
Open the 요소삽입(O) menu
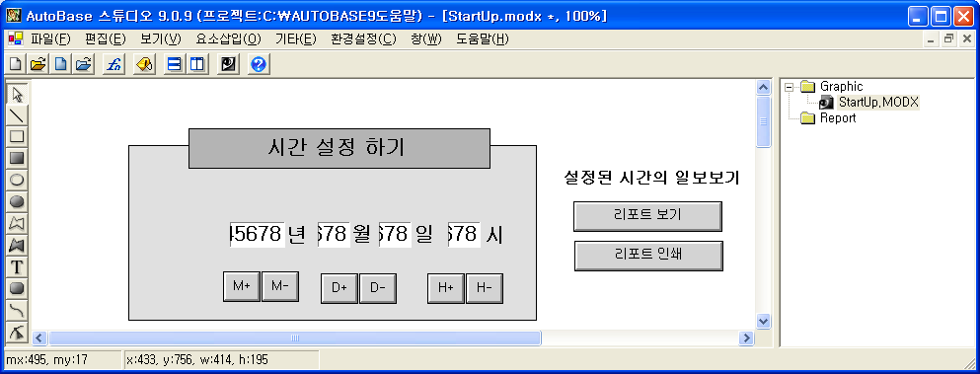[x=228, y=38]
